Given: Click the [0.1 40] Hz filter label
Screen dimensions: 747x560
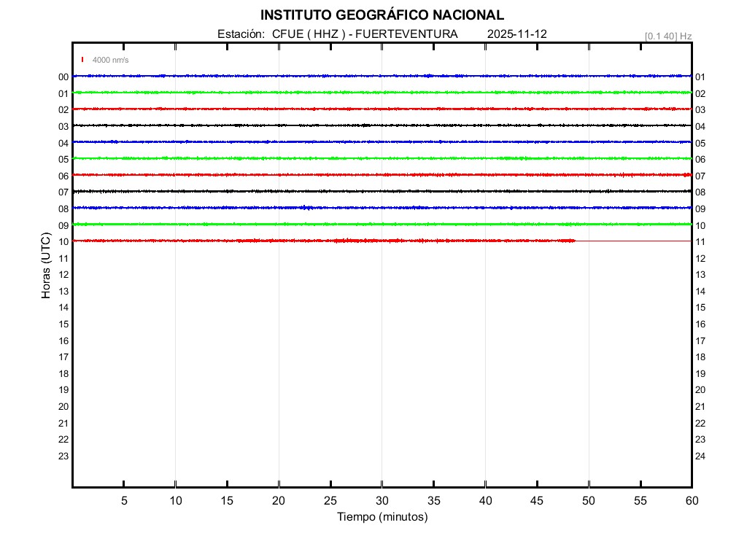Looking at the screenshot, I should click(667, 36).
